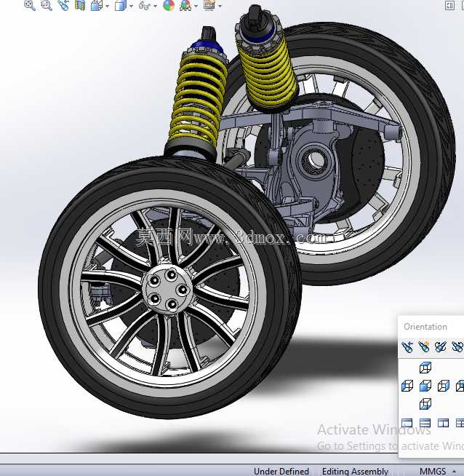This screenshot has height=476, width=464.
Task: Click the Apply Scene icon
Action: (x=185, y=5)
